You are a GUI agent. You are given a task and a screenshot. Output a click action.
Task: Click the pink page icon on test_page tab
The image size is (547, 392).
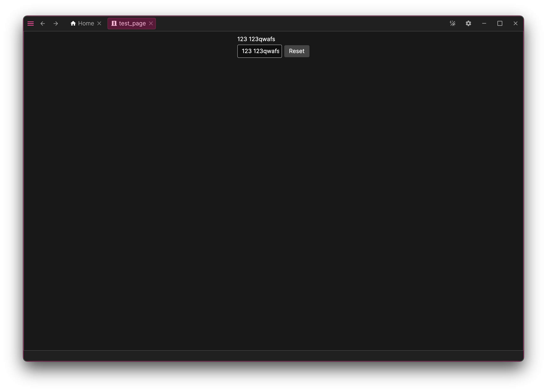pos(114,23)
